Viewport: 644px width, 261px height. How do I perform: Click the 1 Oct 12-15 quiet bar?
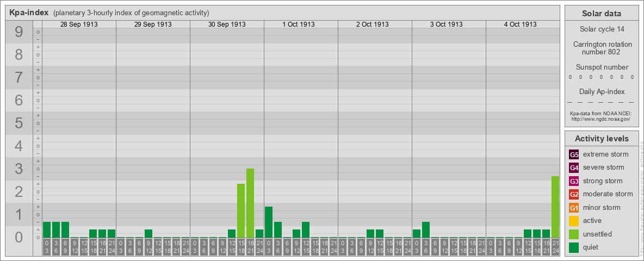pyautogui.click(x=306, y=230)
